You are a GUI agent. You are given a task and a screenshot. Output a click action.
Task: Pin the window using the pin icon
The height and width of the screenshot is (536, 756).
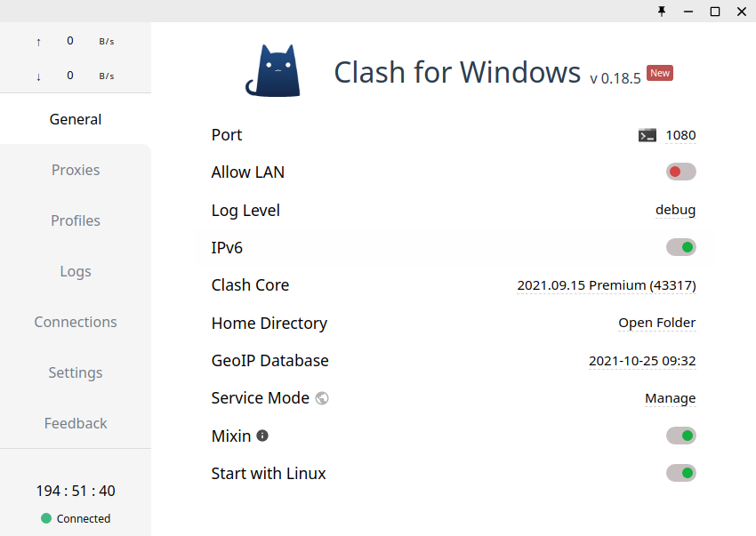click(x=662, y=12)
